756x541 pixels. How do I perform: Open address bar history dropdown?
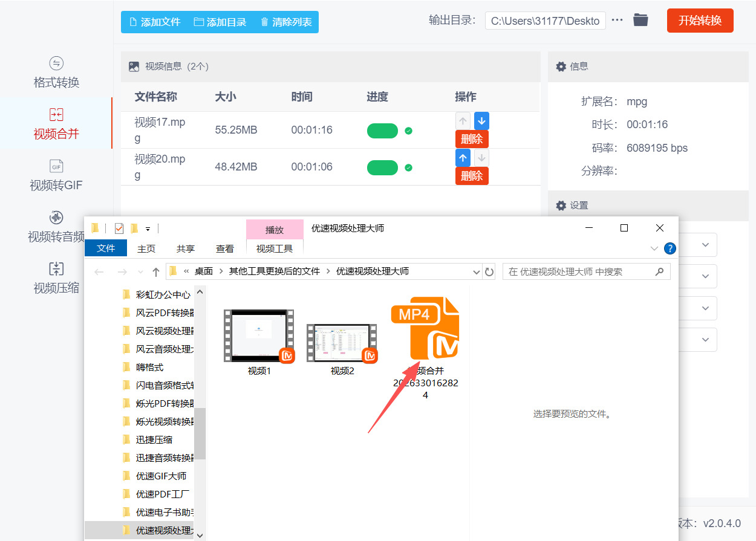pyautogui.click(x=477, y=272)
